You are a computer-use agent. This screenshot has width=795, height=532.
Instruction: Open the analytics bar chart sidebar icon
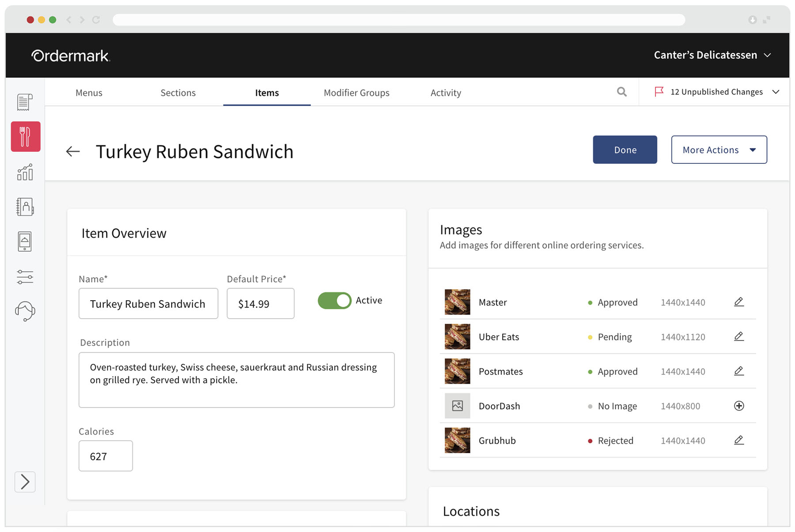pos(25,172)
